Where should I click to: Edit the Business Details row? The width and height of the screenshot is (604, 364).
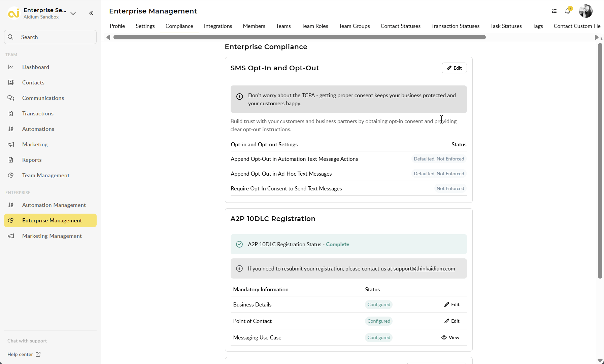452,304
